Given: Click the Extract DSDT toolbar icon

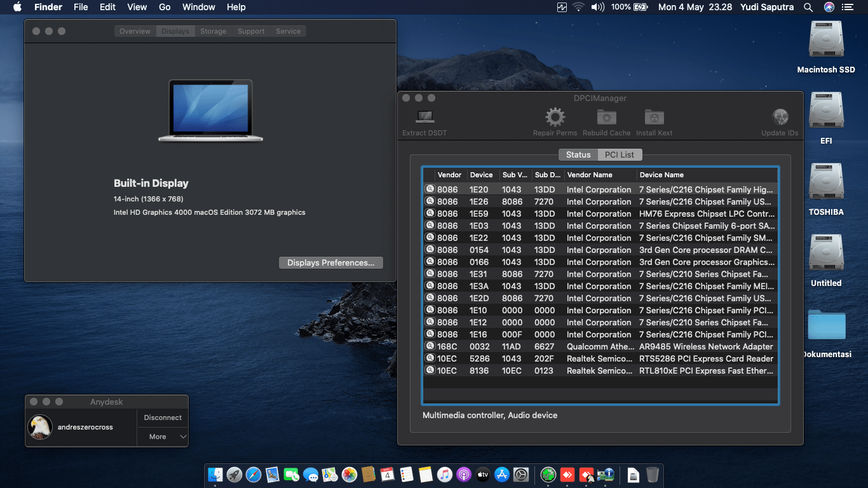Looking at the screenshot, I should coord(424,118).
